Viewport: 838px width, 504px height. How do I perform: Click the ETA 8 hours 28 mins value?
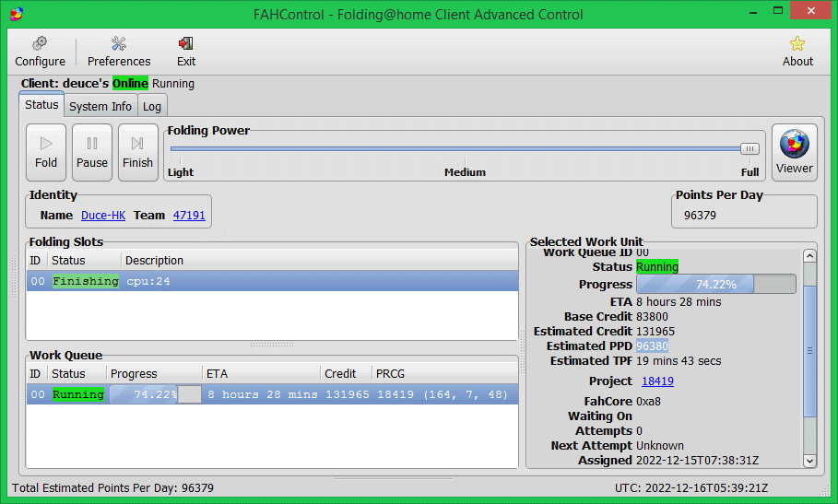click(679, 301)
